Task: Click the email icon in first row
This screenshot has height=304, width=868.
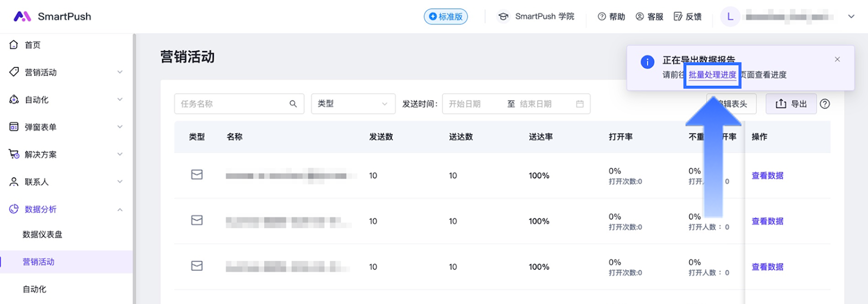Action: coord(197,175)
